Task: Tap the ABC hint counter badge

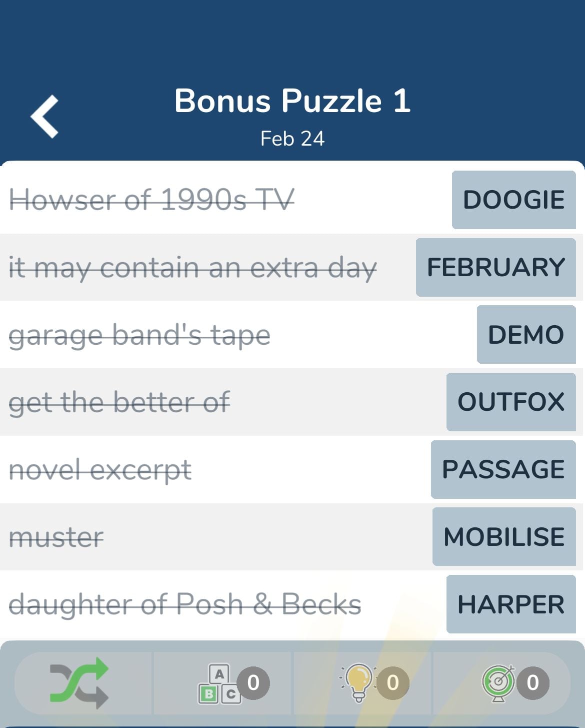Action: point(253,682)
